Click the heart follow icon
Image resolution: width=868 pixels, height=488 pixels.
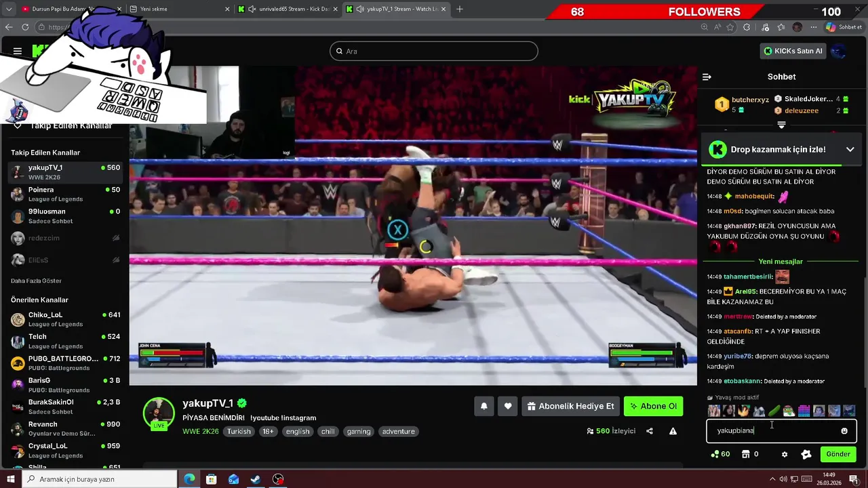click(508, 406)
